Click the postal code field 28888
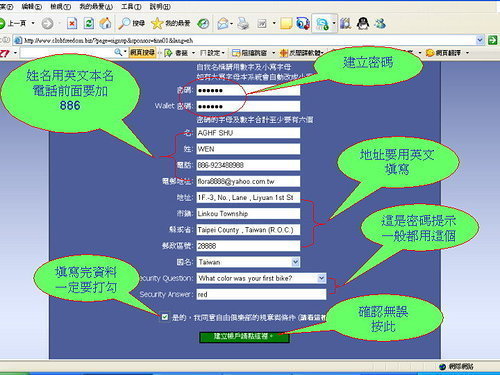 (248, 246)
